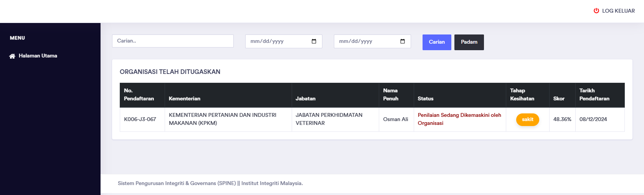The width and height of the screenshot is (644, 195).
Task: Click the No. Pendaftaran column header
Action: click(139, 95)
